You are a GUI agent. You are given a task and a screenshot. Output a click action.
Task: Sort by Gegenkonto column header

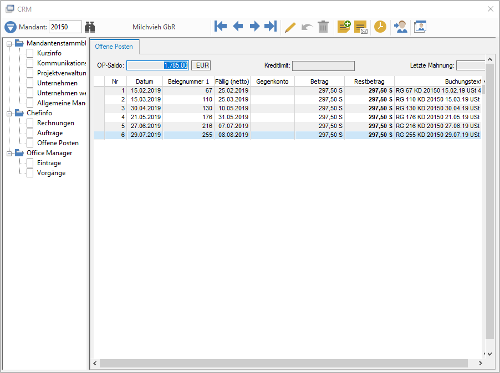coord(272,81)
